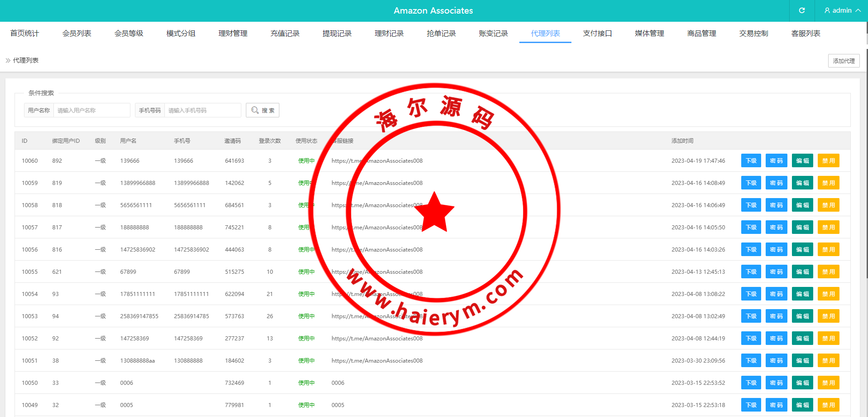Image resolution: width=868 pixels, height=417 pixels.
Task: Go to the 提现记录 tab
Action: click(337, 33)
